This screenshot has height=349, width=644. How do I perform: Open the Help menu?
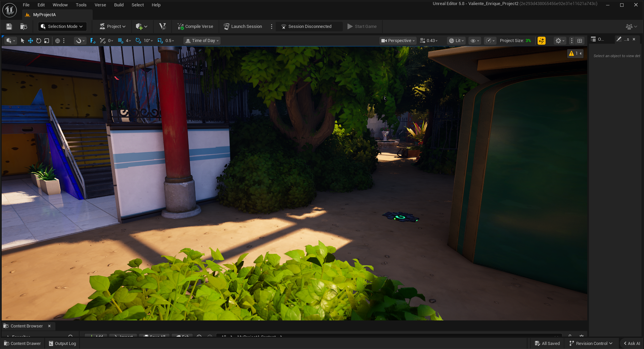point(156,5)
